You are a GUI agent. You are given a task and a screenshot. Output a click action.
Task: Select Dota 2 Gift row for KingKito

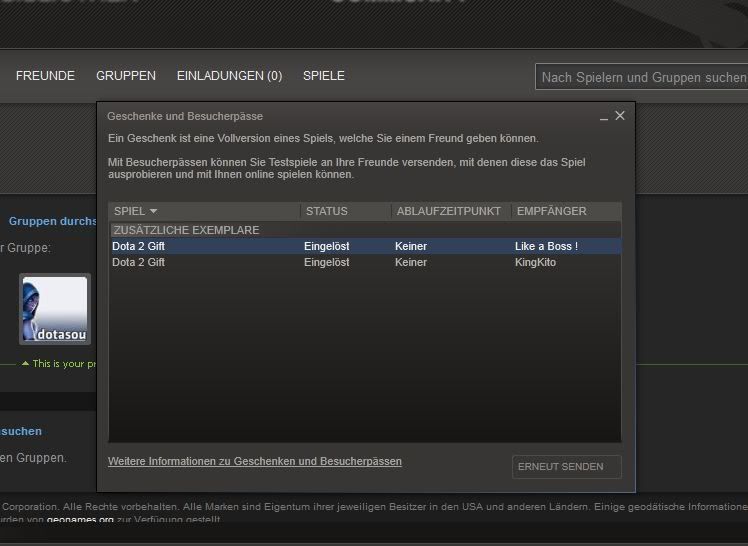click(365, 262)
